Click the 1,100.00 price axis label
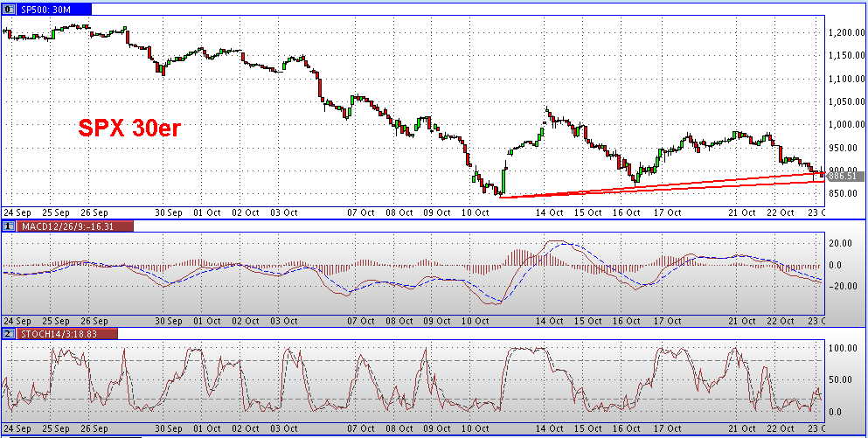The image size is (868, 438). [x=846, y=80]
